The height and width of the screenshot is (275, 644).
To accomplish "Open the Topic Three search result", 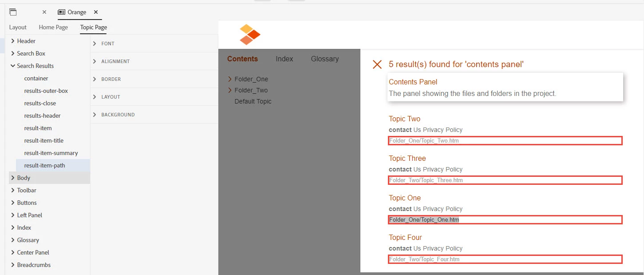I will point(407,158).
